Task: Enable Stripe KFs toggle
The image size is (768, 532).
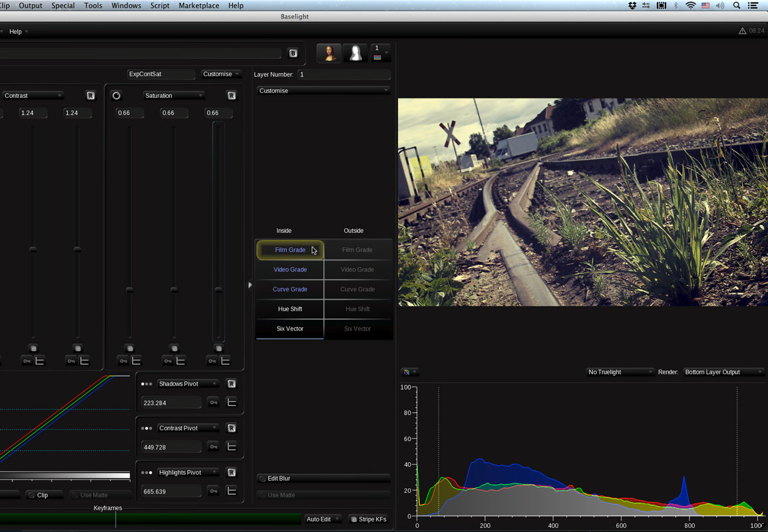Action: (368, 519)
